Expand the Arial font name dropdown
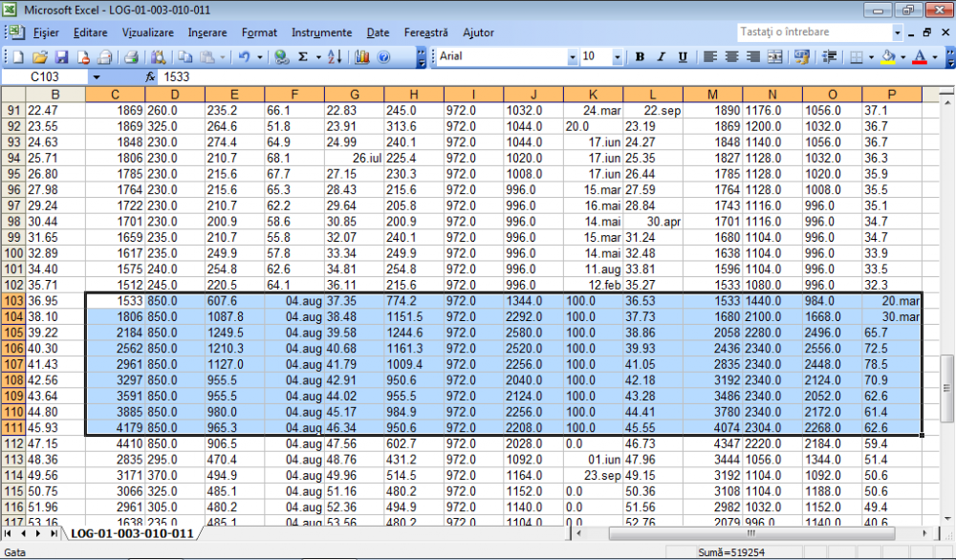The width and height of the screenshot is (956, 560). (x=573, y=57)
